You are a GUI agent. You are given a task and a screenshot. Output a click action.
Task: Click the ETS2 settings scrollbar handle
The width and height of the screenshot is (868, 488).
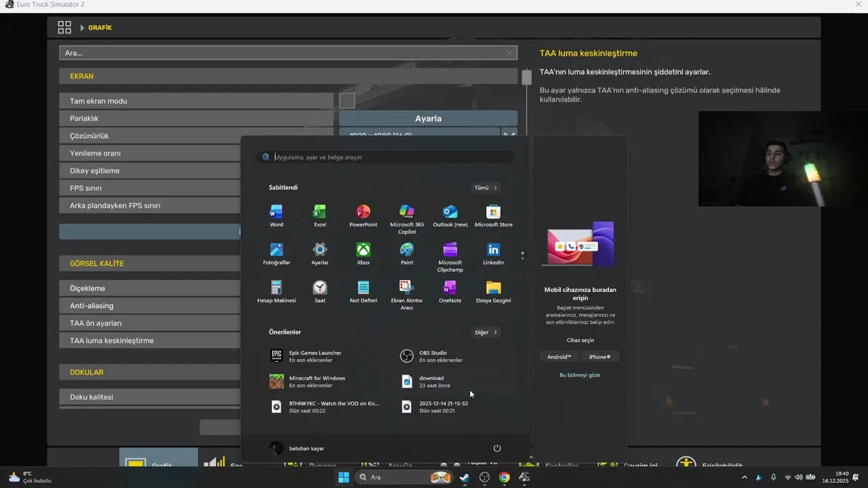tap(527, 77)
